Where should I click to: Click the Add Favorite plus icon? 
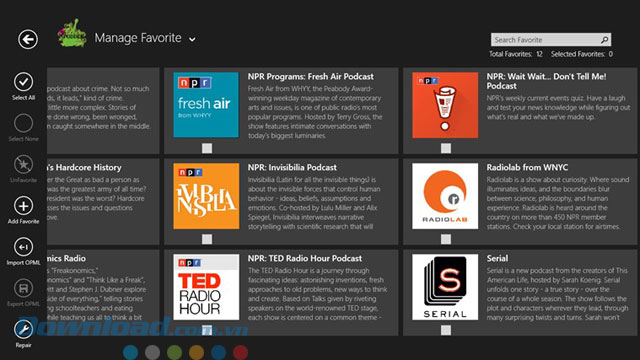coord(23,206)
